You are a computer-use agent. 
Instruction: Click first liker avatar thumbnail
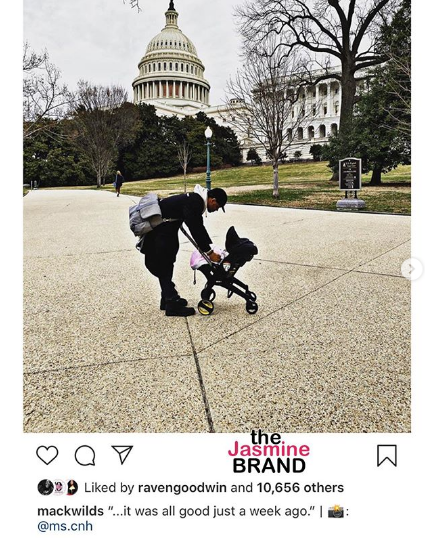pos(45,488)
